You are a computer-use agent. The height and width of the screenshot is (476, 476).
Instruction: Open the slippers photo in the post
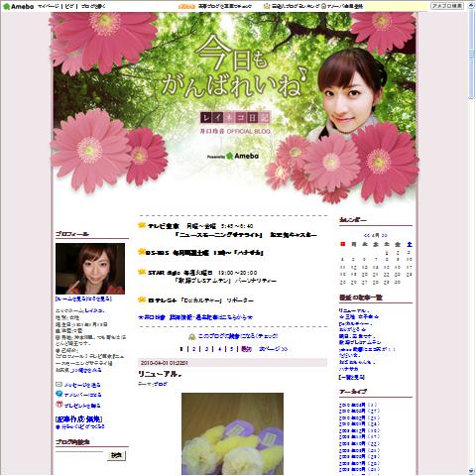point(232,434)
